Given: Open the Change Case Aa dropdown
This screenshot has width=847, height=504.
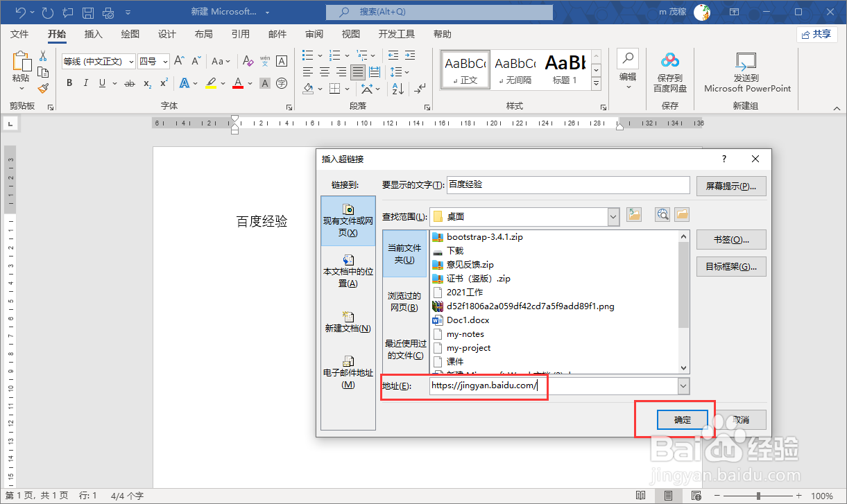Looking at the screenshot, I should 221,61.
